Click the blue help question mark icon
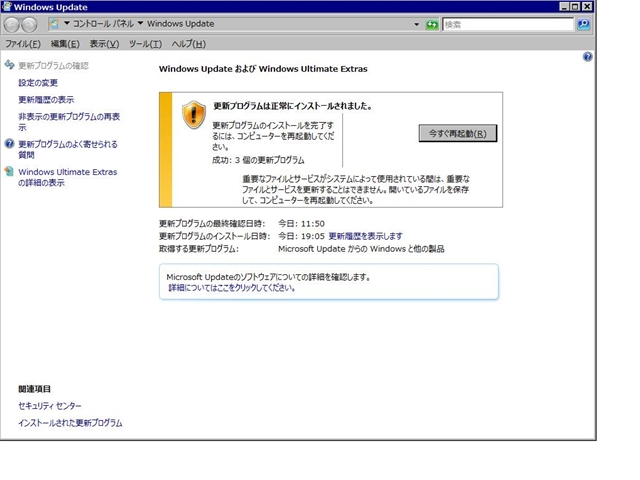 click(x=587, y=57)
